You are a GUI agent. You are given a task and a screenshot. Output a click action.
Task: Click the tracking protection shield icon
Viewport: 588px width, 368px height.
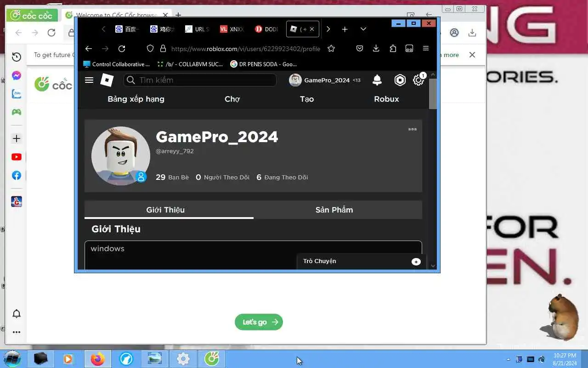point(150,49)
